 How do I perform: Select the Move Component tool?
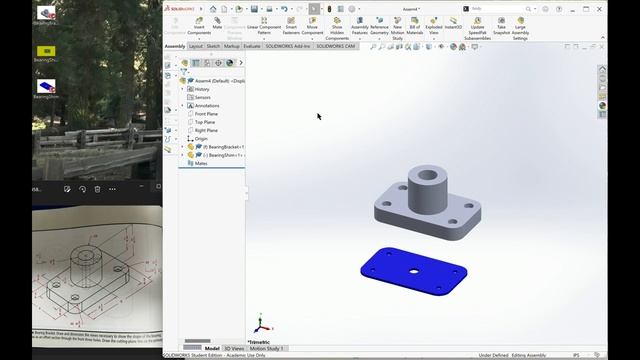(x=312, y=26)
